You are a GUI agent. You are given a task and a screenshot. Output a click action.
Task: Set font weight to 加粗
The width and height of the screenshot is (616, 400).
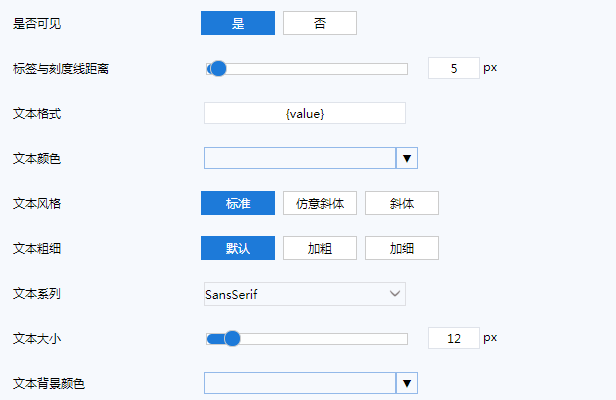(320, 248)
